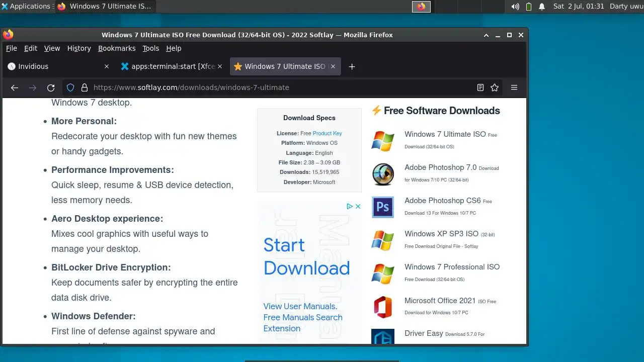Click the Driver Easy icon
644x362 pixels.
[x=383, y=336]
